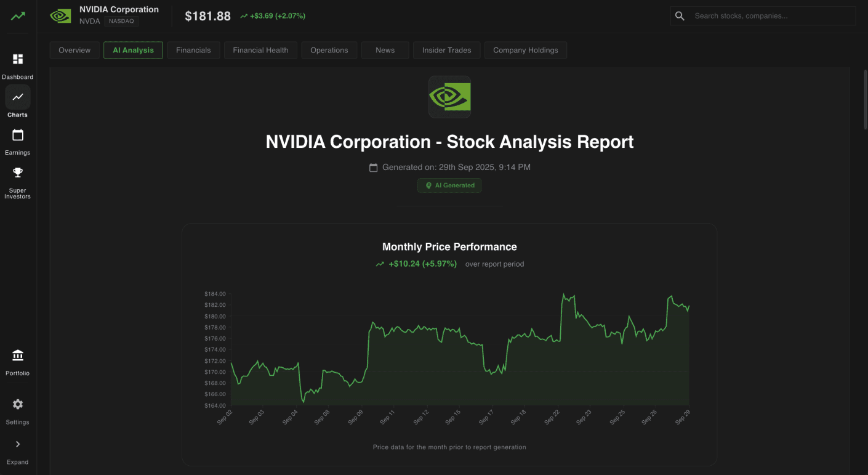This screenshot has width=868, height=475.
Task: Expand the sidebar with chevron arrow
Action: click(18, 444)
